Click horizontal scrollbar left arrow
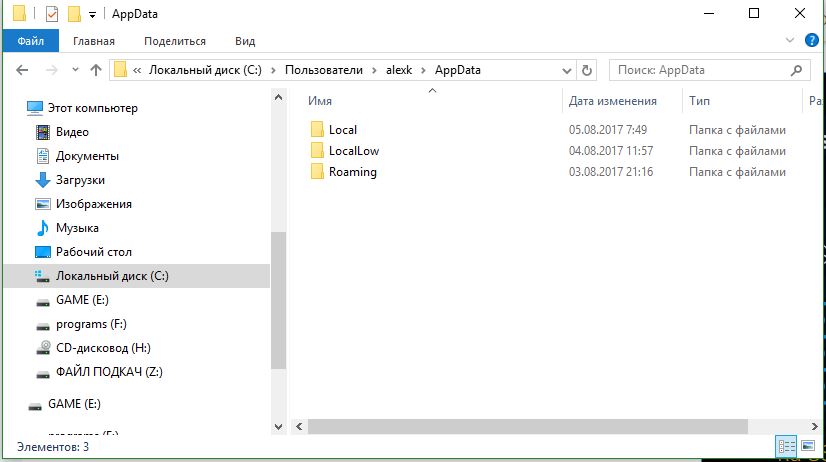This screenshot has height=462, width=826. (x=299, y=426)
